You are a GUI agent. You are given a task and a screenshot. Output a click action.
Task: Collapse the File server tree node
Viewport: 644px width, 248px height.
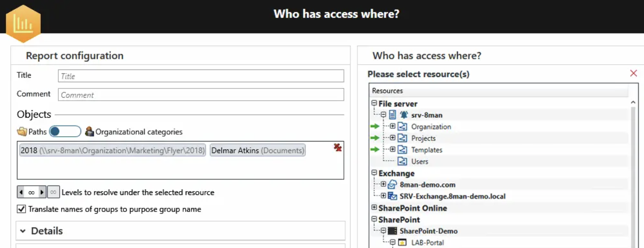point(374,104)
